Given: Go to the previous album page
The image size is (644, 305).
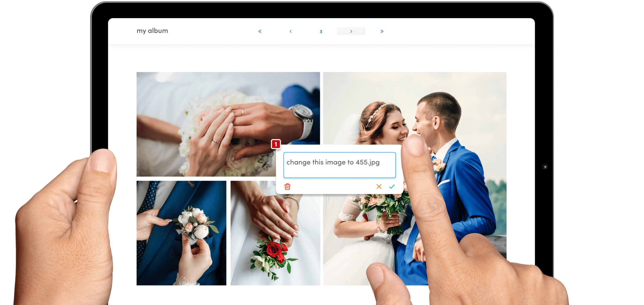Looking at the screenshot, I should pos(290,31).
